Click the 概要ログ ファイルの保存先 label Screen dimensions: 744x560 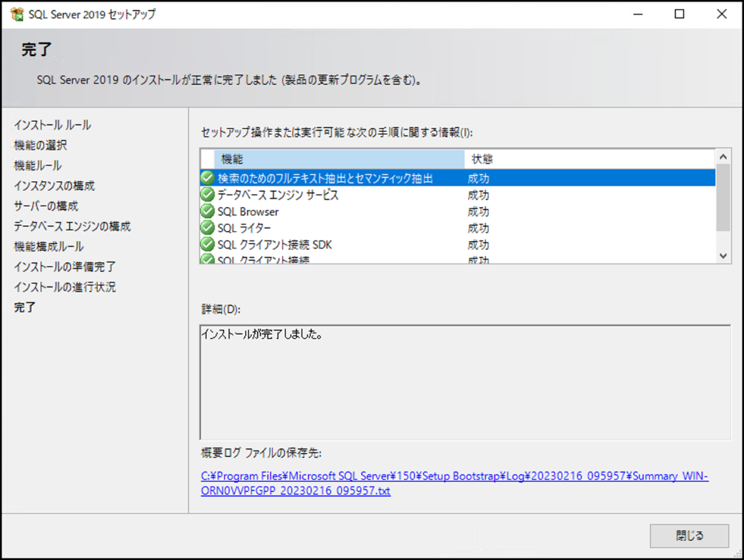pos(261,453)
